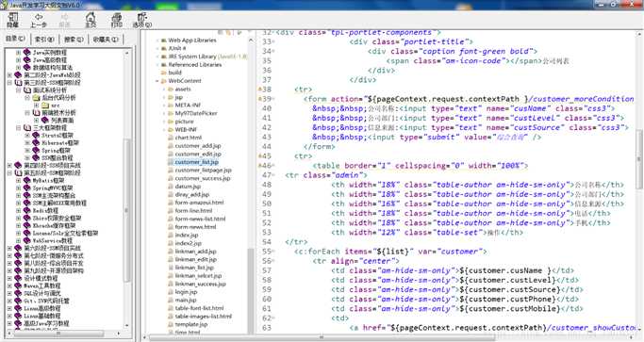Click the 隐藏 (Hide) toolbar icon
Viewport: 644px width, 342px height.
pyautogui.click(x=13, y=20)
